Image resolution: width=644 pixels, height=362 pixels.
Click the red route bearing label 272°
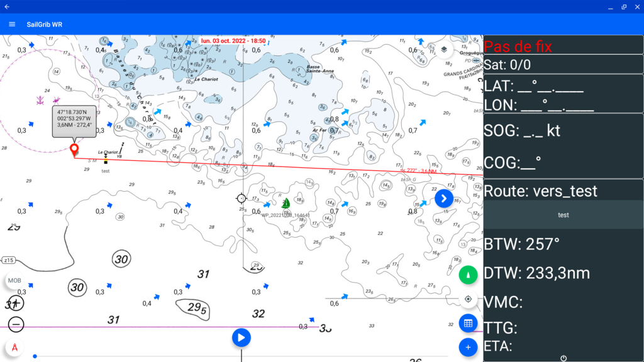tap(418, 171)
